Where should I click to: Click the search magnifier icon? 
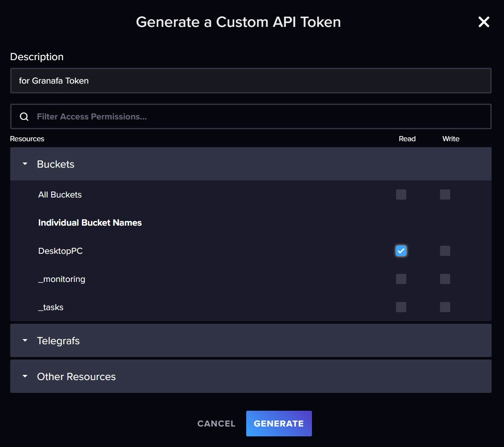pyautogui.click(x=24, y=116)
